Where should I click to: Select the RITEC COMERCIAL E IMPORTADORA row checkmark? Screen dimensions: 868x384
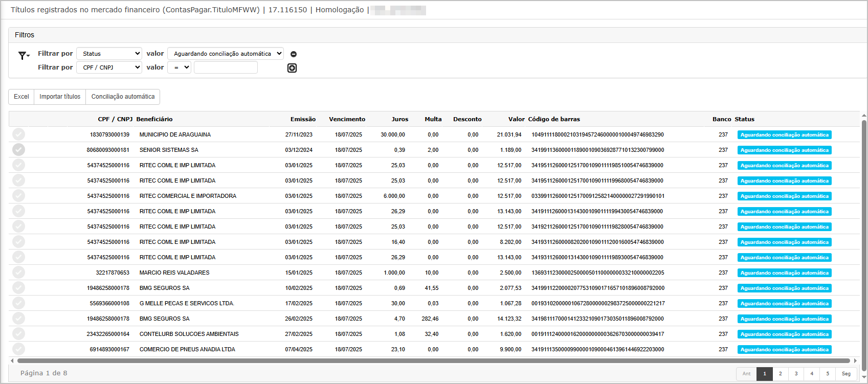(18, 196)
